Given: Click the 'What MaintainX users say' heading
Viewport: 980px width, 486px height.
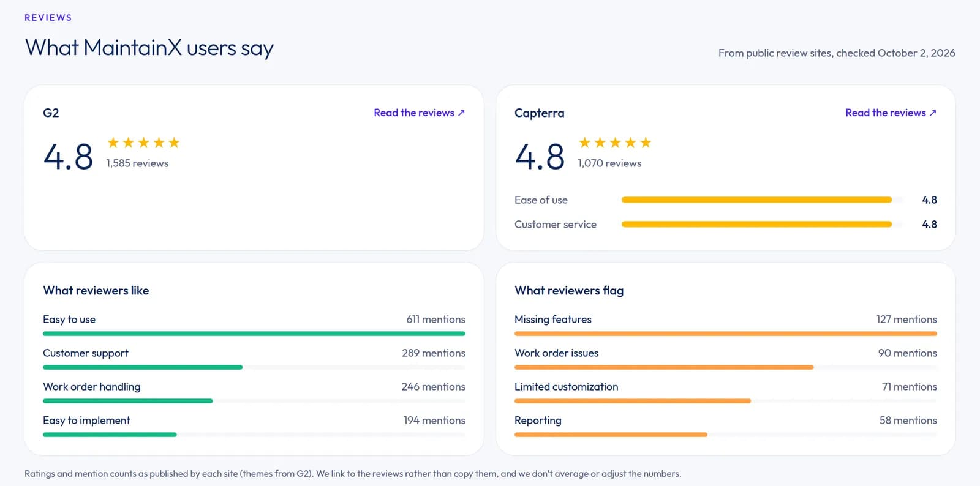Looking at the screenshot, I should coord(149,48).
